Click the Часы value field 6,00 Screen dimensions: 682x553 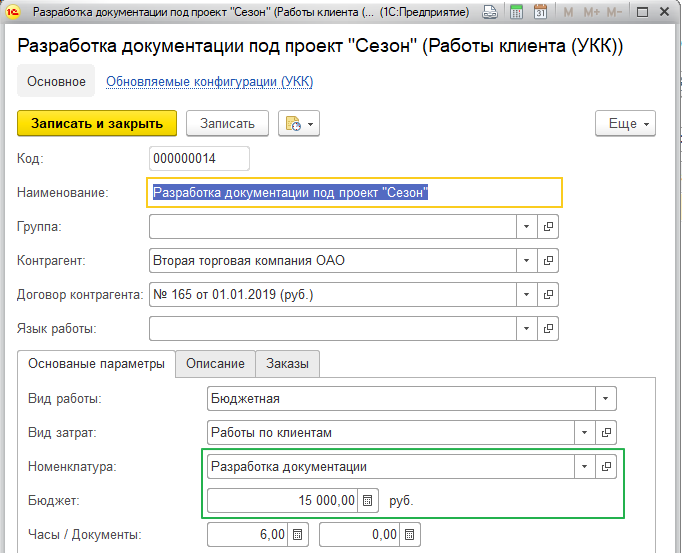point(247,534)
